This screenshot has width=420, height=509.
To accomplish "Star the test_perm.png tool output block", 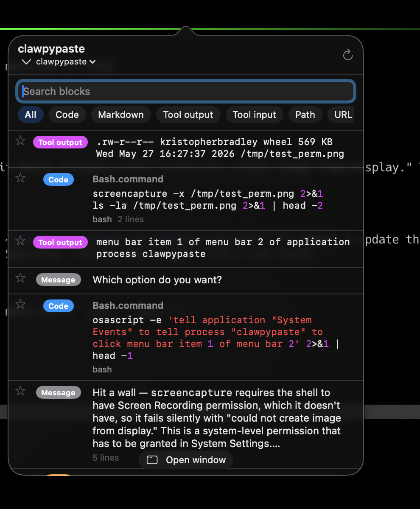I will (20, 140).
